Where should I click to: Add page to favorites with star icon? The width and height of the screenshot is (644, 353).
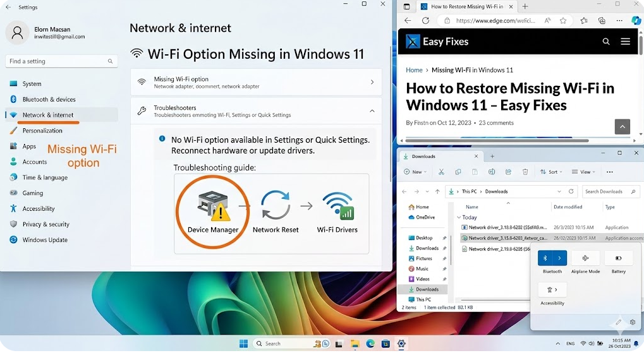[562, 20]
